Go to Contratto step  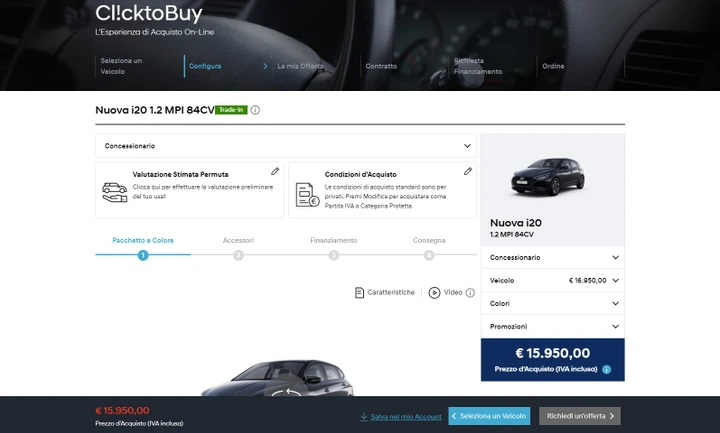click(x=381, y=66)
